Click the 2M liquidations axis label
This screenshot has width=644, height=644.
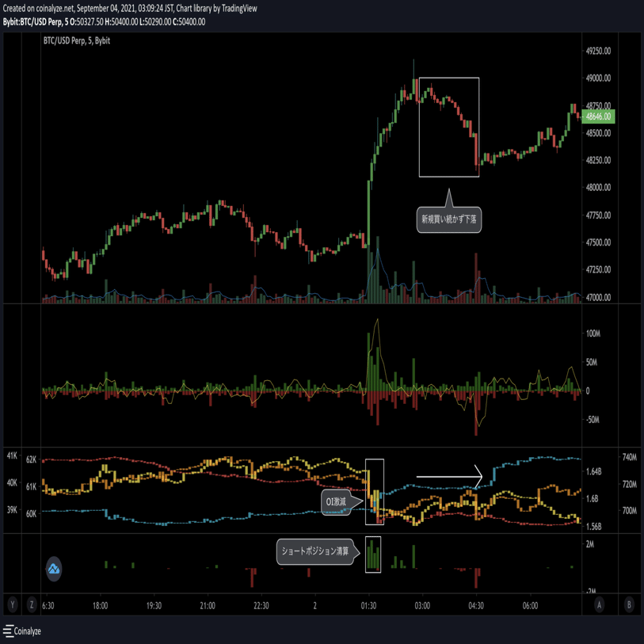(590, 544)
